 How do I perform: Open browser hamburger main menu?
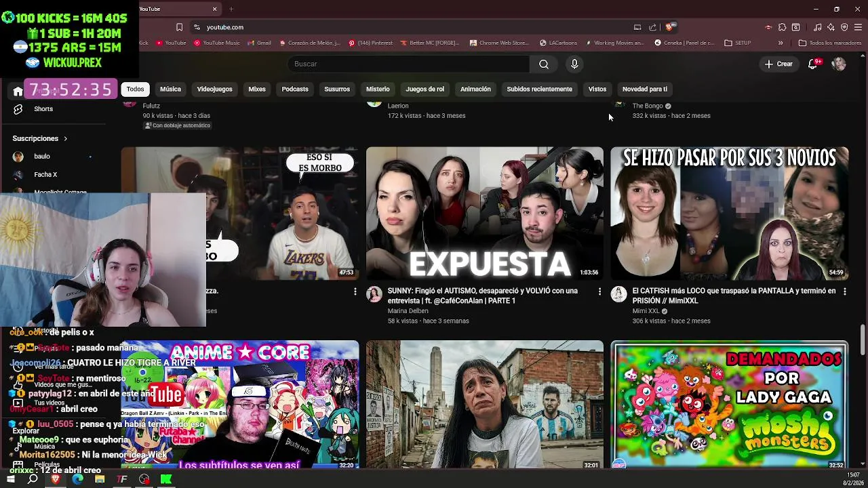(858, 27)
